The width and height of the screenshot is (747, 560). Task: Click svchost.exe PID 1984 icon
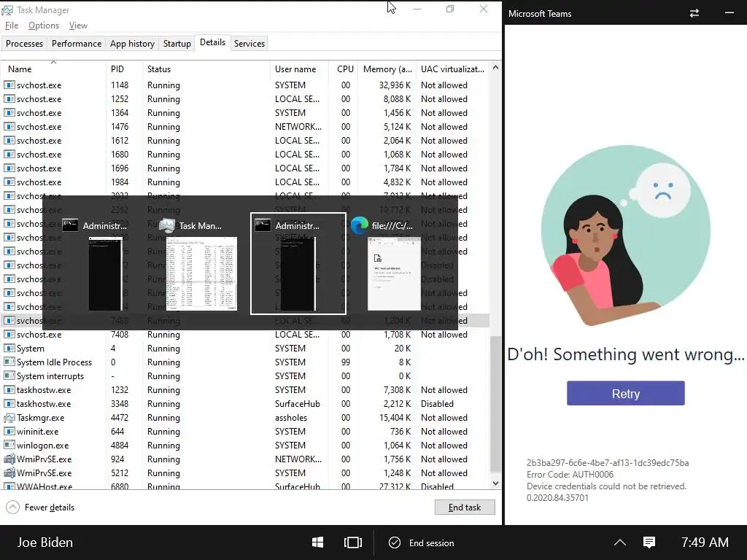(x=9, y=182)
